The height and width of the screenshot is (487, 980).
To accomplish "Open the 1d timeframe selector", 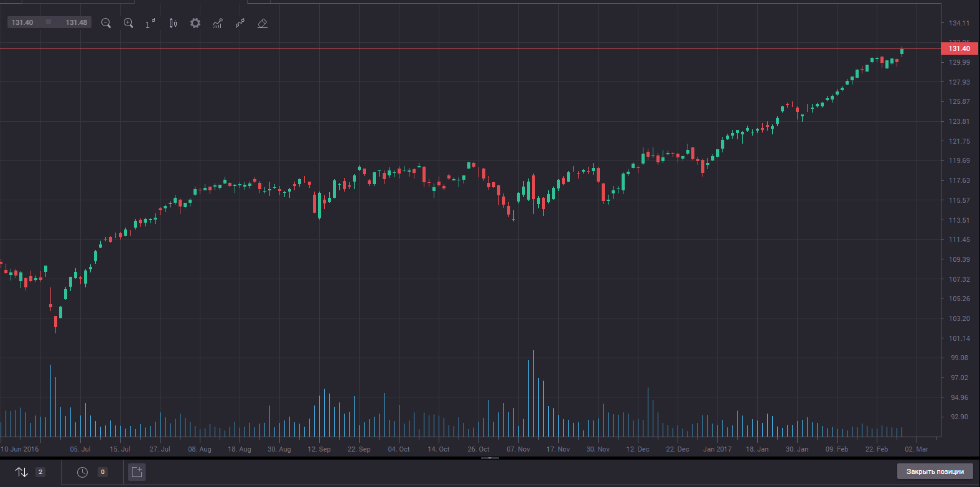I will coord(151,23).
